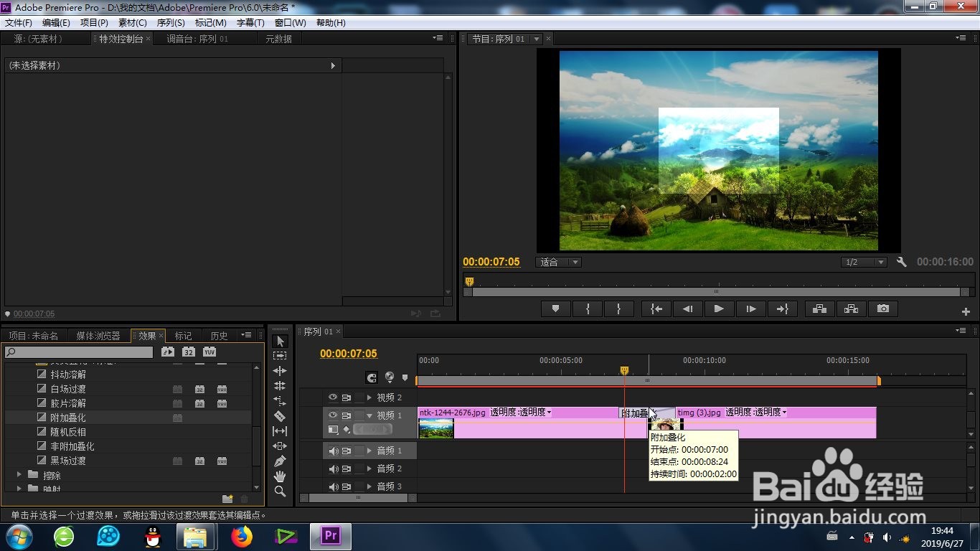Switch to the 历史 tab
980x551 pixels.
tap(220, 336)
